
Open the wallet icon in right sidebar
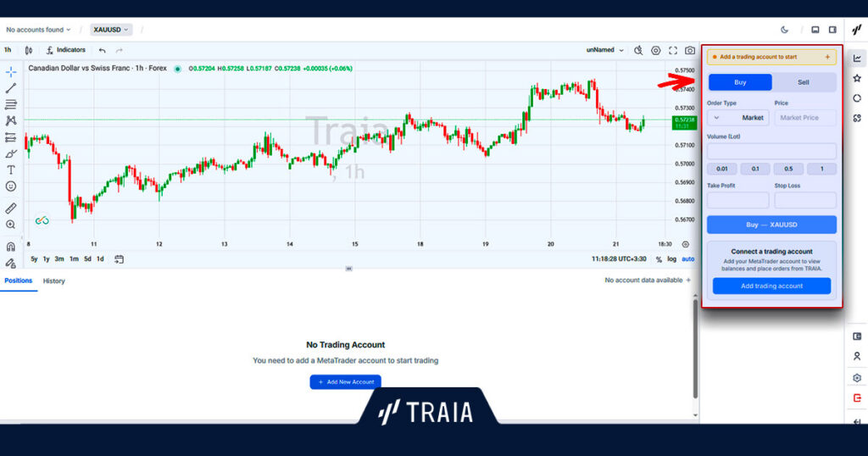[x=857, y=336]
